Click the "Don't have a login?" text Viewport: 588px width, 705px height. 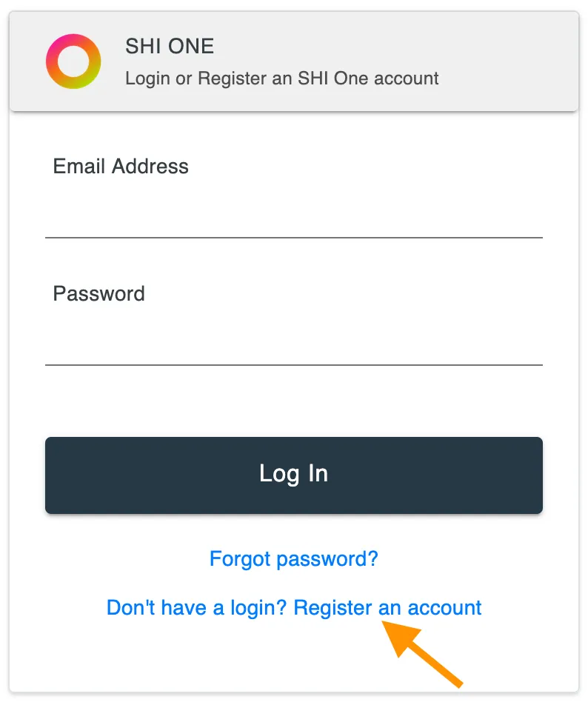(196, 608)
